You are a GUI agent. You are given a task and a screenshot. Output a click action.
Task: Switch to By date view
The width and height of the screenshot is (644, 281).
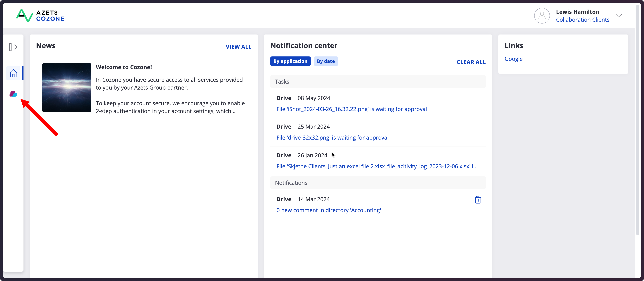coord(325,61)
